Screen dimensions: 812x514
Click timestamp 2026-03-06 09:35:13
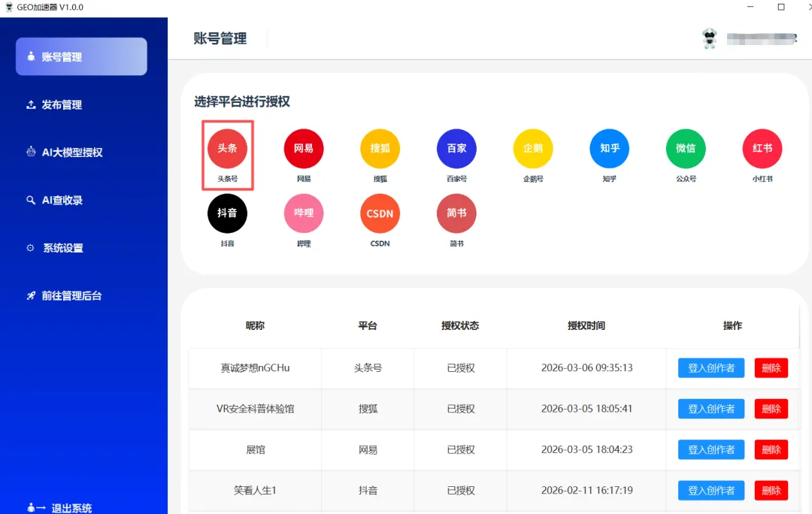click(x=586, y=368)
